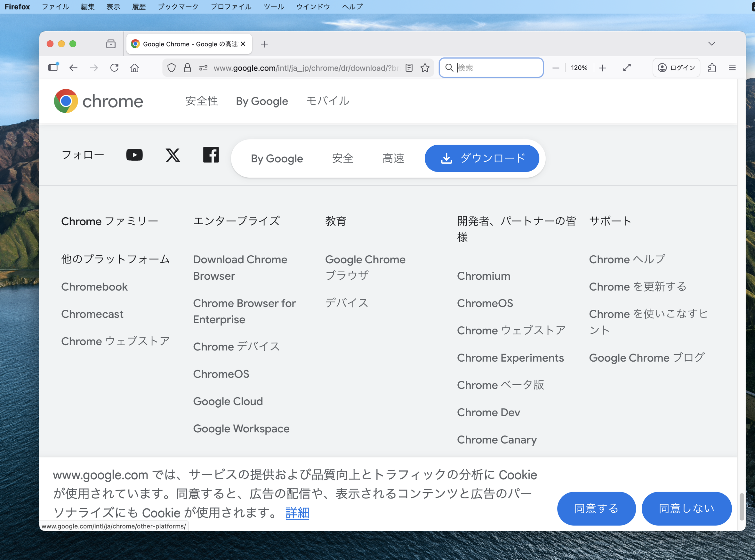Toggle the sidebar panel button

pyautogui.click(x=53, y=67)
